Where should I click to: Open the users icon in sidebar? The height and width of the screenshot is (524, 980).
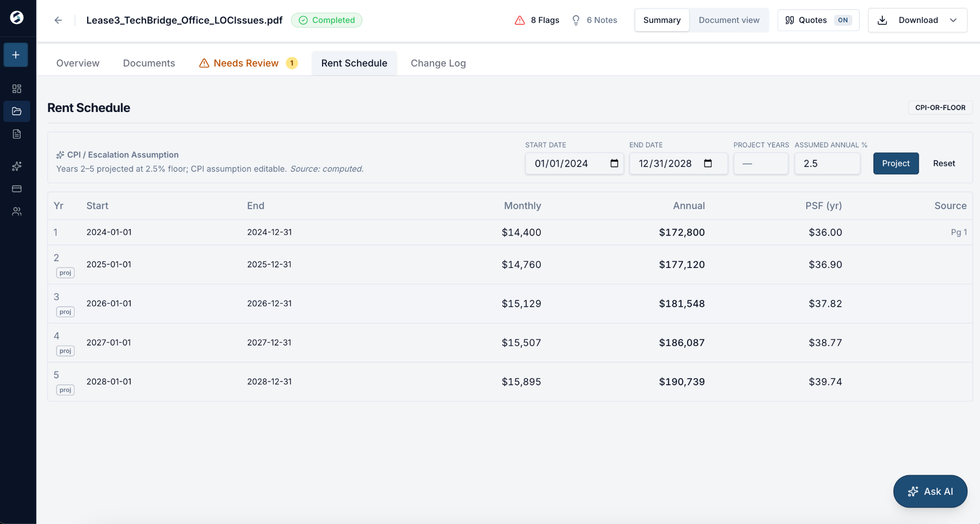coord(17,212)
